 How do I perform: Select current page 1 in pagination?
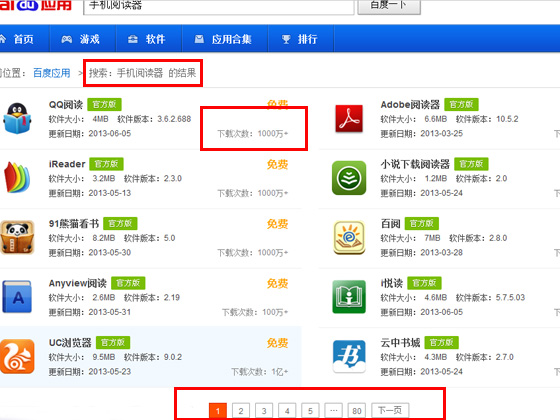218,410
